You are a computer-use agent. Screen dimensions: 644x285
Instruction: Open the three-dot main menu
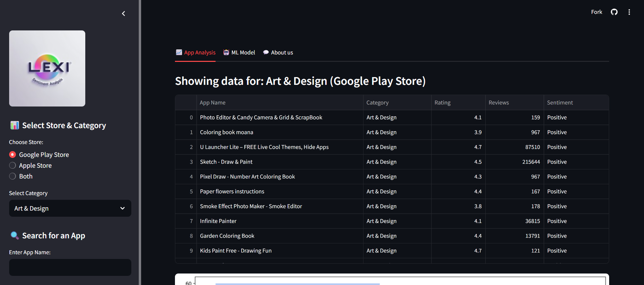point(629,12)
